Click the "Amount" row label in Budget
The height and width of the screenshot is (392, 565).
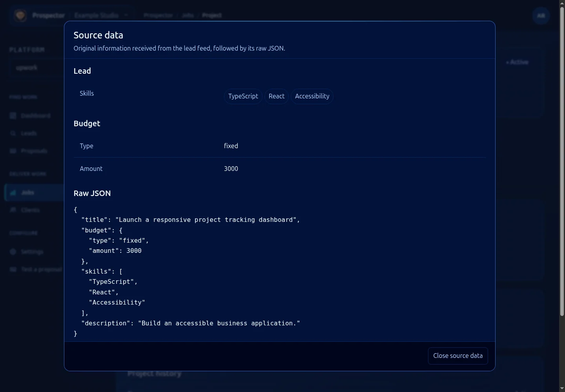[x=91, y=169]
